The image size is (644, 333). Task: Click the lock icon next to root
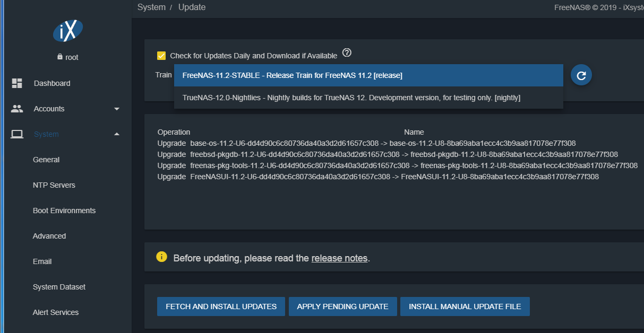point(59,57)
